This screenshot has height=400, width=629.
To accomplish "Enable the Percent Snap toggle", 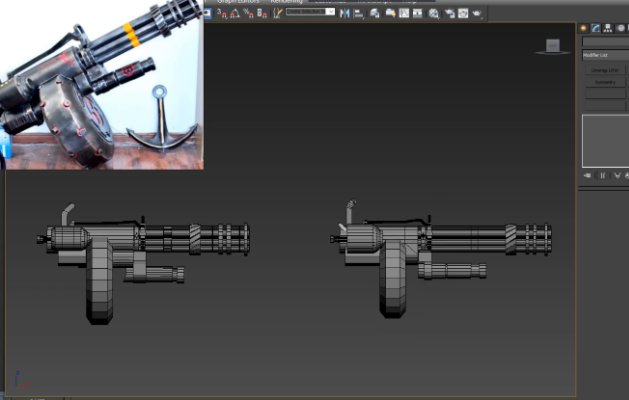I will pos(247,13).
